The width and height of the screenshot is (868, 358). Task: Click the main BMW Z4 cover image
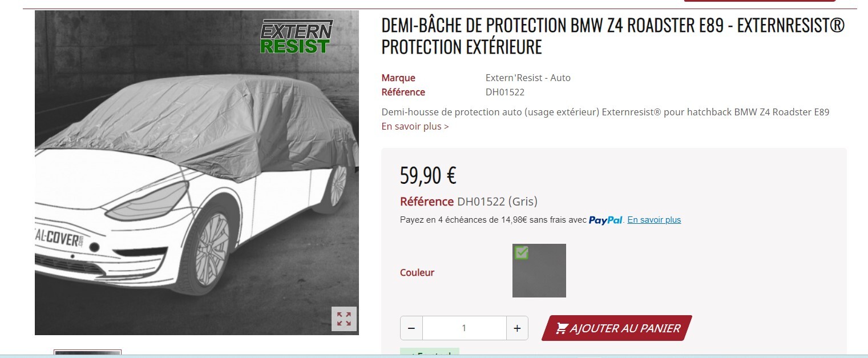point(197,172)
